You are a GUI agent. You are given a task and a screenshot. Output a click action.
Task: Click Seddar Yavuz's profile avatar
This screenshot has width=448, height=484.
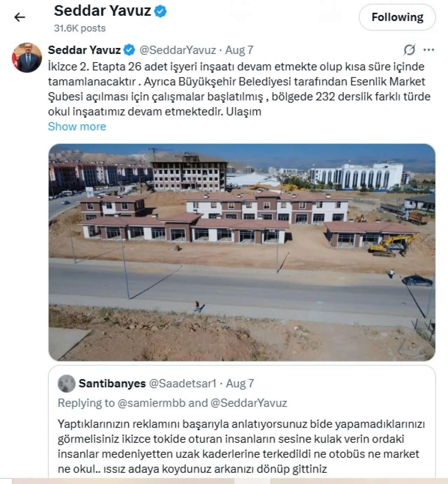tap(27, 58)
